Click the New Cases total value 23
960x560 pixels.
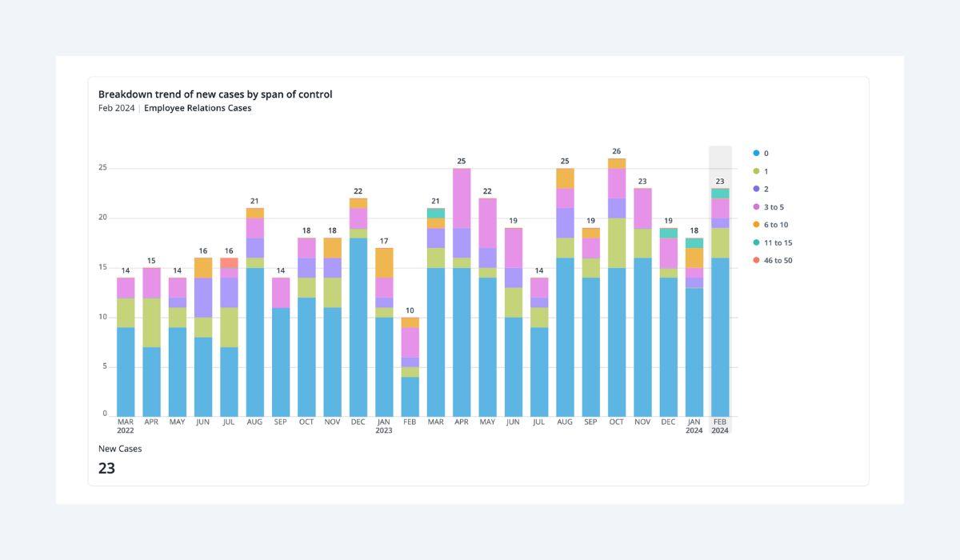(x=106, y=469)
